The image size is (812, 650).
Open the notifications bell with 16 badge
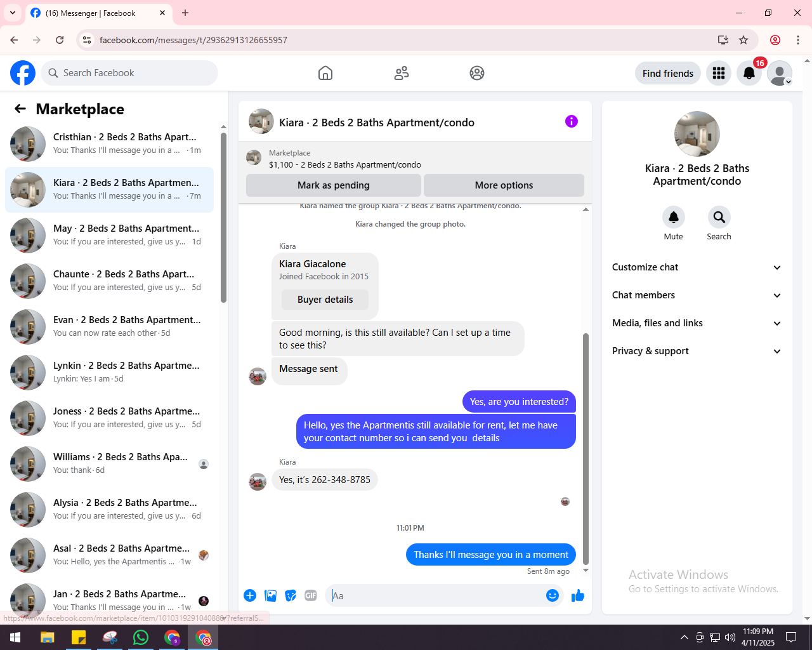[749, 74]
